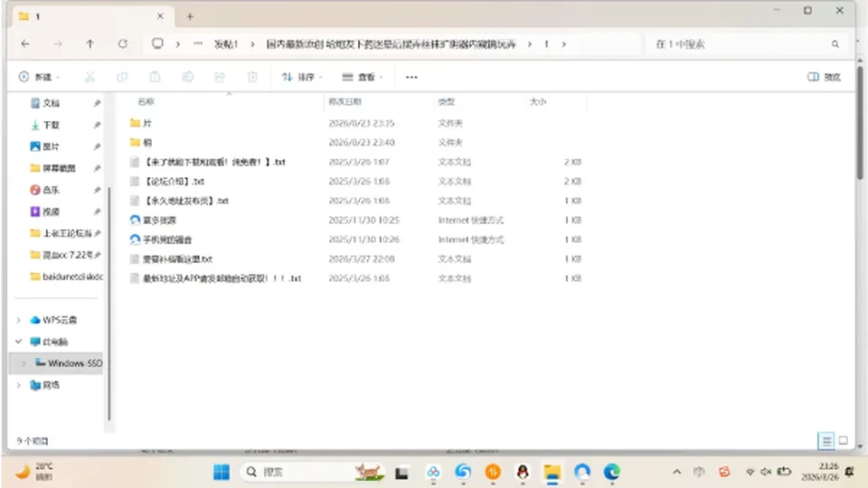The width and height of the screenshot is (868, 488).
Task: Click the Share icon in toolbar
Action: (220, 77)
